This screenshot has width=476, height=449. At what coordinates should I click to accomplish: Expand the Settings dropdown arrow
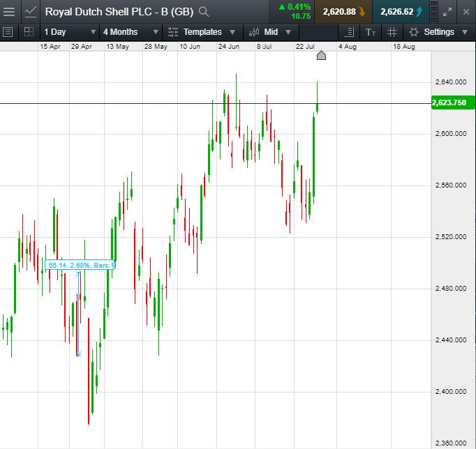[464, 32]
